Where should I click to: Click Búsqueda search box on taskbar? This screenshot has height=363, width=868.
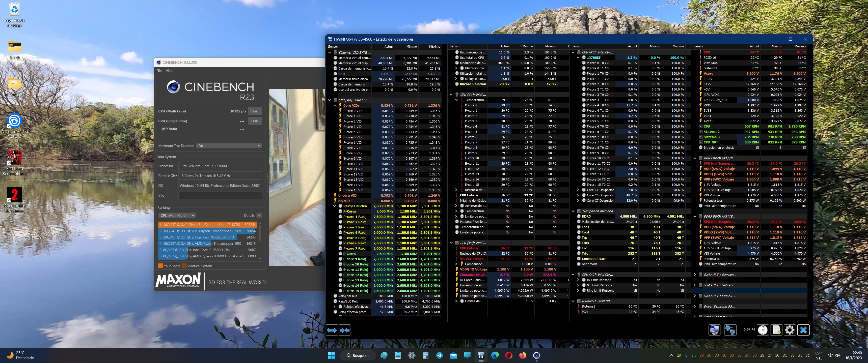click(x=358, y=356)
